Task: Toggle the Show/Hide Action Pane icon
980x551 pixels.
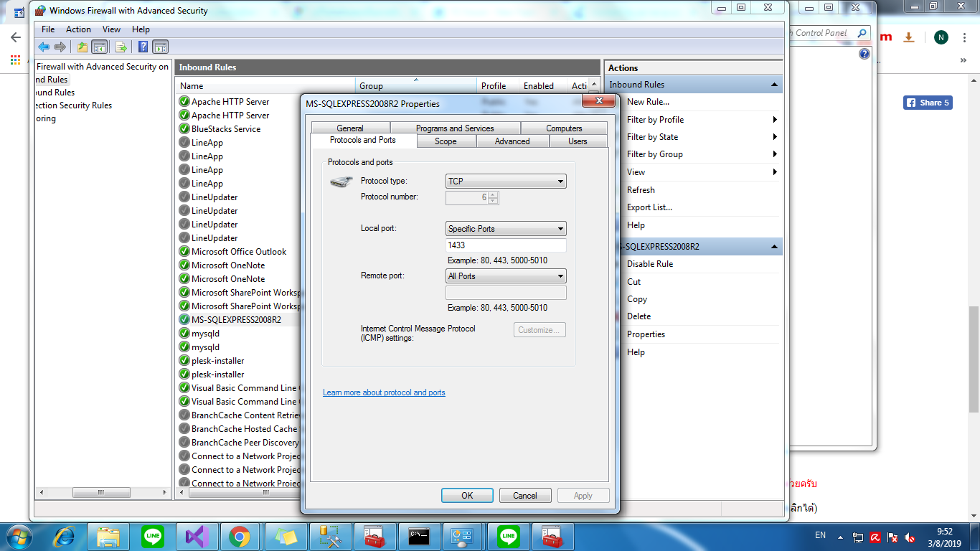Action: [161, 47]
